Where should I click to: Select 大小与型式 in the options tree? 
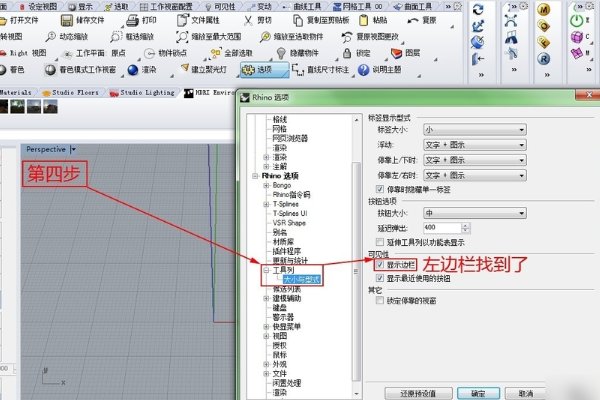[x=302, y=280]
